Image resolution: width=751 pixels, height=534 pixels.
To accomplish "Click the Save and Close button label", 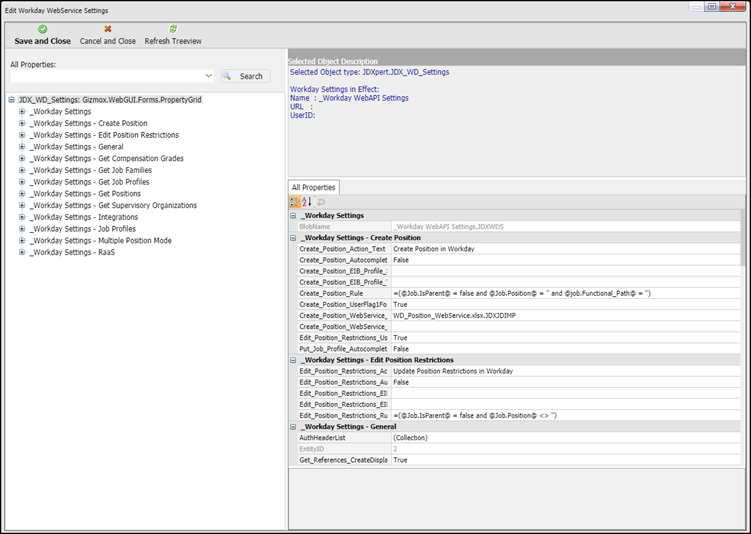I will tap(43, 41).
